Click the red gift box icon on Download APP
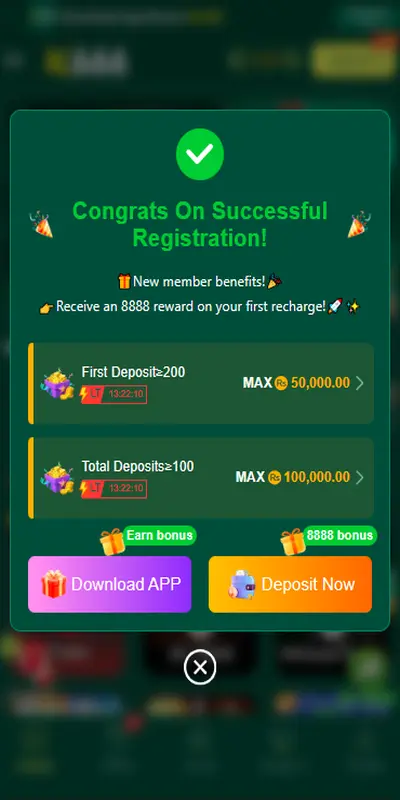Screen dimensions: 400x800 coord(54,584)
